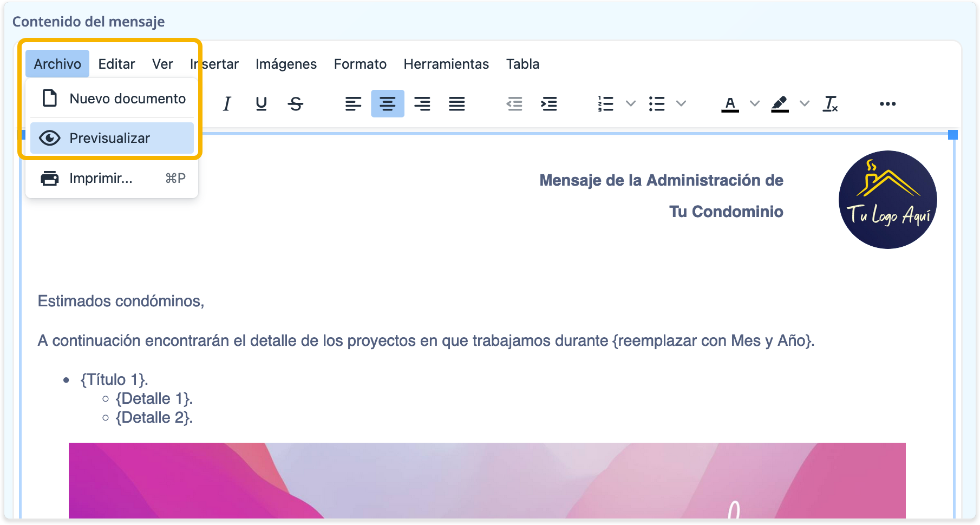Align text to the left
Image resolution: width=980 pixels, height=525 pixels.
tap(353, 103)
